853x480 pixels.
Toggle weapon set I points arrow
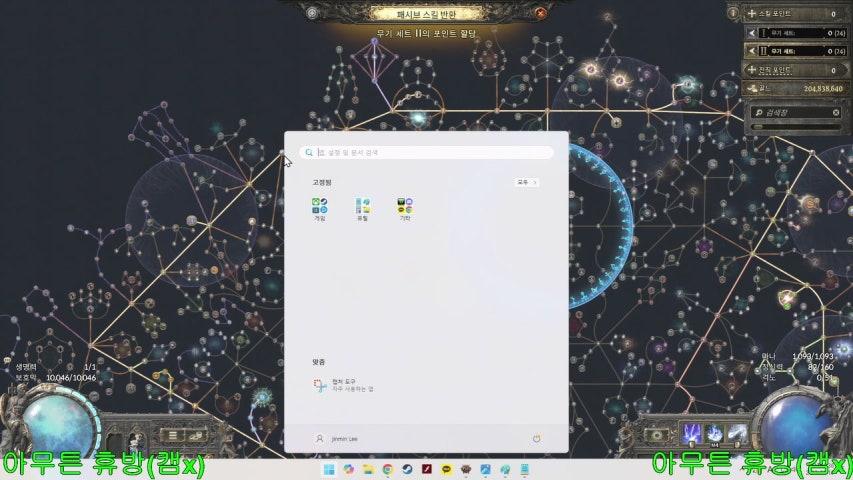click(752, 33)
